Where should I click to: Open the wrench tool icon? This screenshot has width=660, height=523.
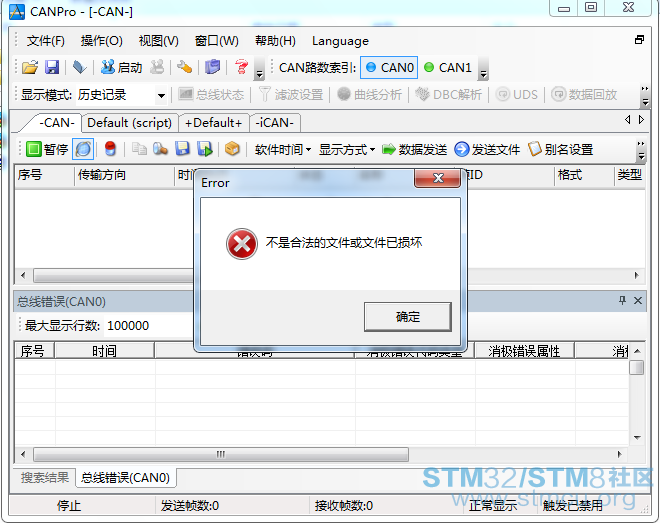(184, 67)
